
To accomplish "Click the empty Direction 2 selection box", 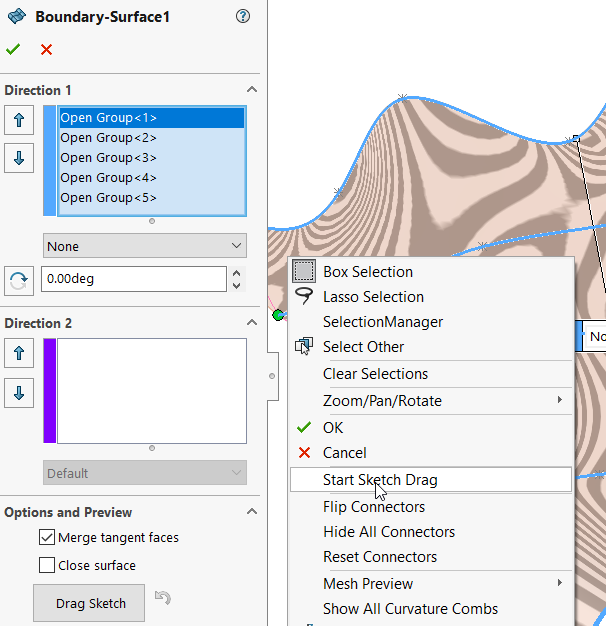I will click(x=152, y=391).
